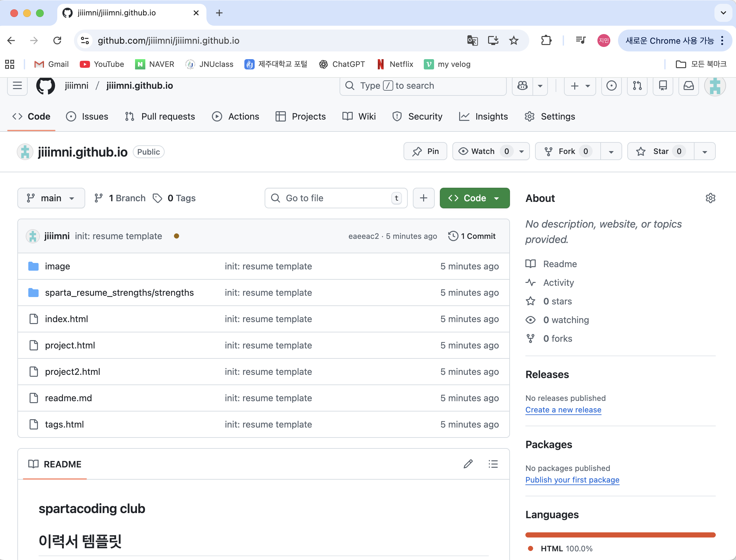Open the green Code dropdown button
Viewport: 736px width, 560px height.
[474, 198]
